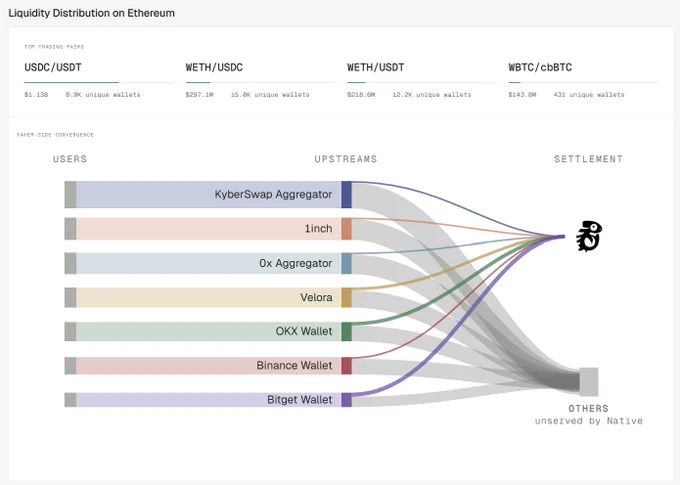
Task: Click the "TAKER-SIDE CONVERGENCE" label
Action: click(x=55, y=135)
